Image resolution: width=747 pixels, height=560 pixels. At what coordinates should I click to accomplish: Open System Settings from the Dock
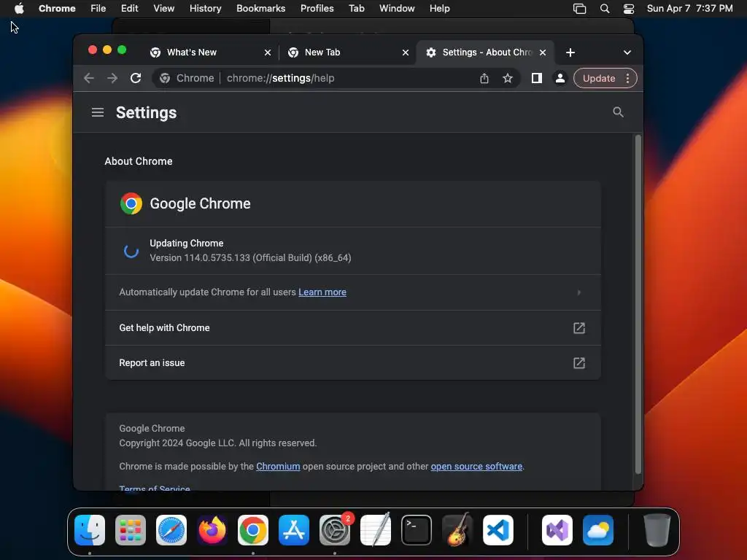(335, 530)
